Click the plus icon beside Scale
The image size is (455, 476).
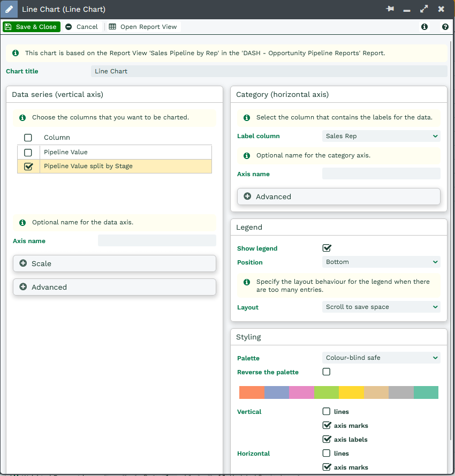tap(23, 263)
